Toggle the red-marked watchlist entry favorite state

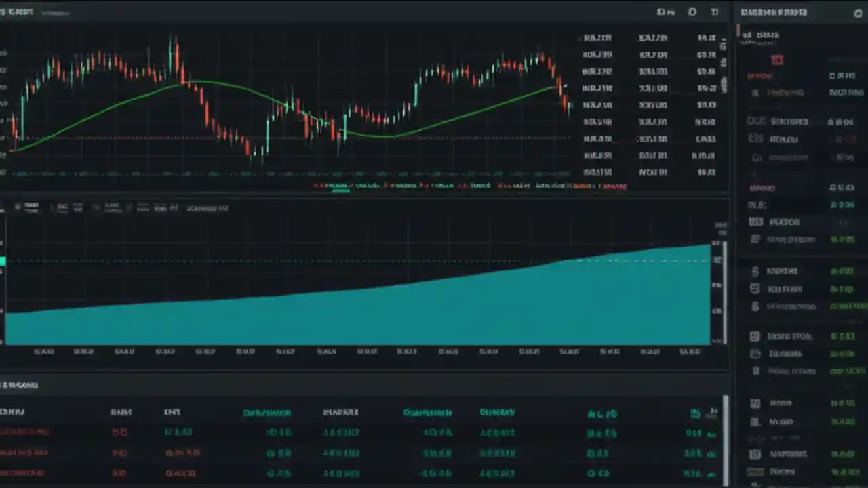click(759, 76)
